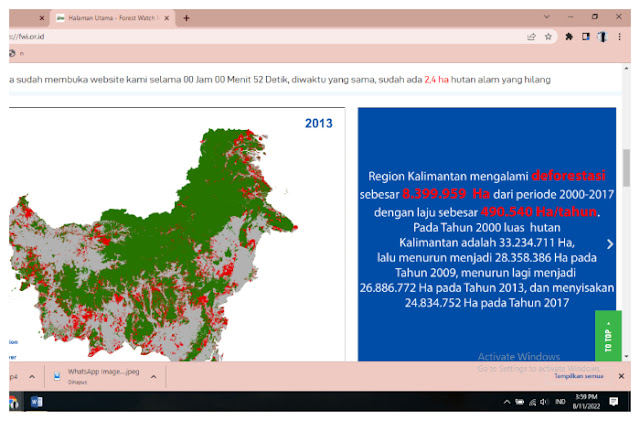
Task: Open Chrome three-dot menu
Action: (619, 37)
